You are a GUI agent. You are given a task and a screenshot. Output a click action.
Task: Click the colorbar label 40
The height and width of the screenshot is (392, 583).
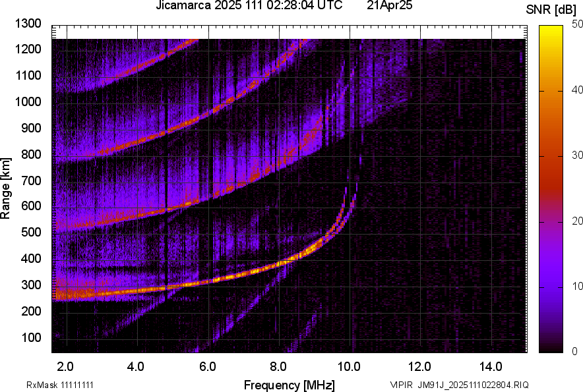point(578,90)
